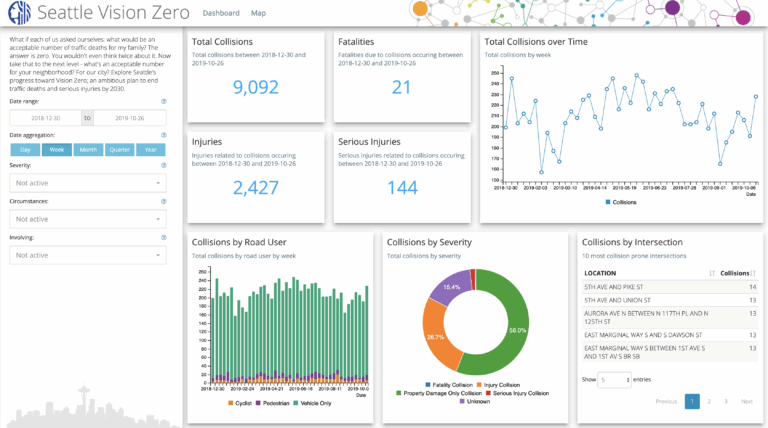The height and width of the screenshot is (428, 768).
Task: Toggle Vehicle Only legend swatch
Action: (296, 404)
